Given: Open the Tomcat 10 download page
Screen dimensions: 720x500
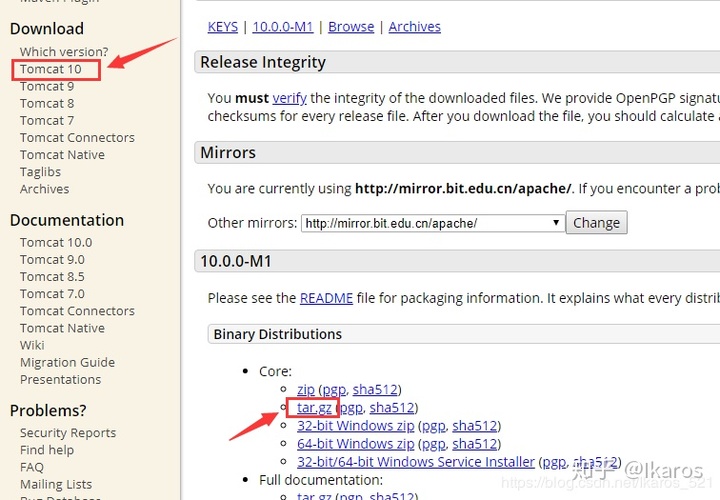Looking at the screenshot, I should (51, 69).
